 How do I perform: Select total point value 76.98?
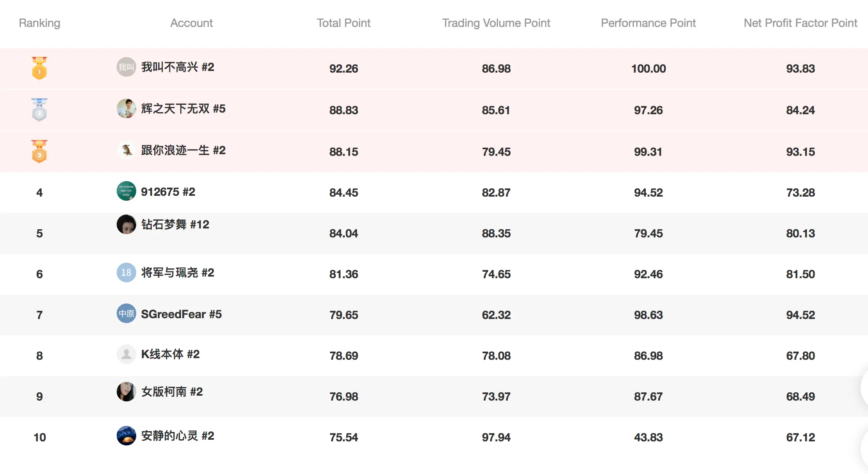(343, 396)
